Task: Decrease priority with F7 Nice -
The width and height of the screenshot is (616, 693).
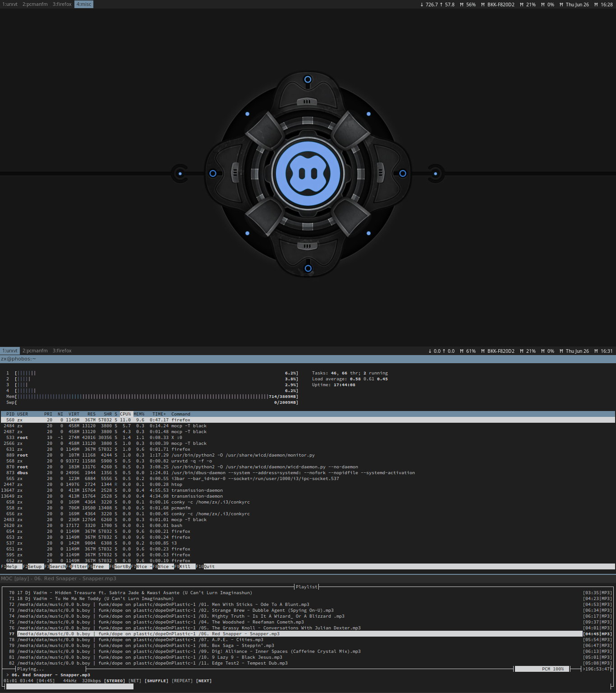Action: [x=142, y=567]
